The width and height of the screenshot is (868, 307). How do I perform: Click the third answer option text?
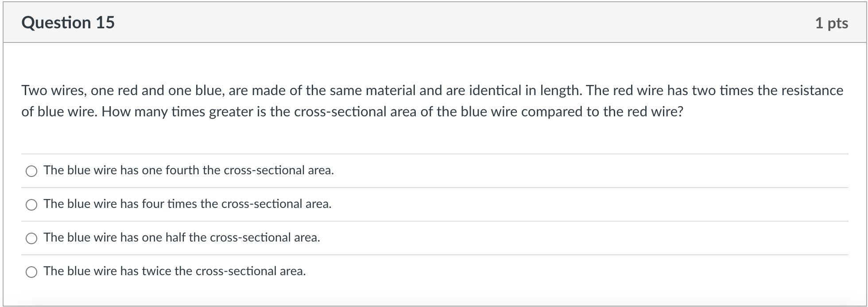tap(182, 237)
